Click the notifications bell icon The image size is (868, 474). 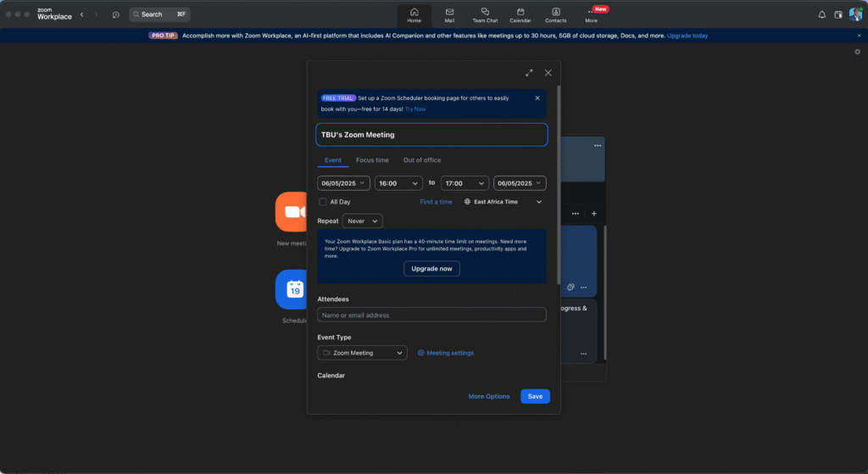coord(822,14)
